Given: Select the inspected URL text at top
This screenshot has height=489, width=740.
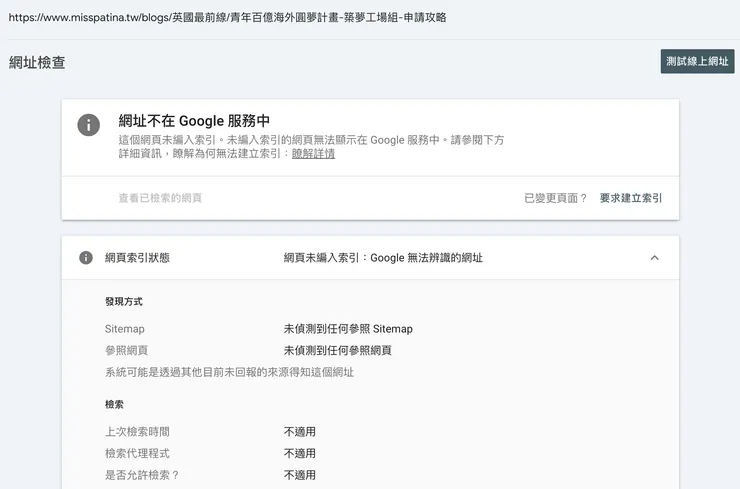Looking at the screenshot, I should click(x=227, y=17).
